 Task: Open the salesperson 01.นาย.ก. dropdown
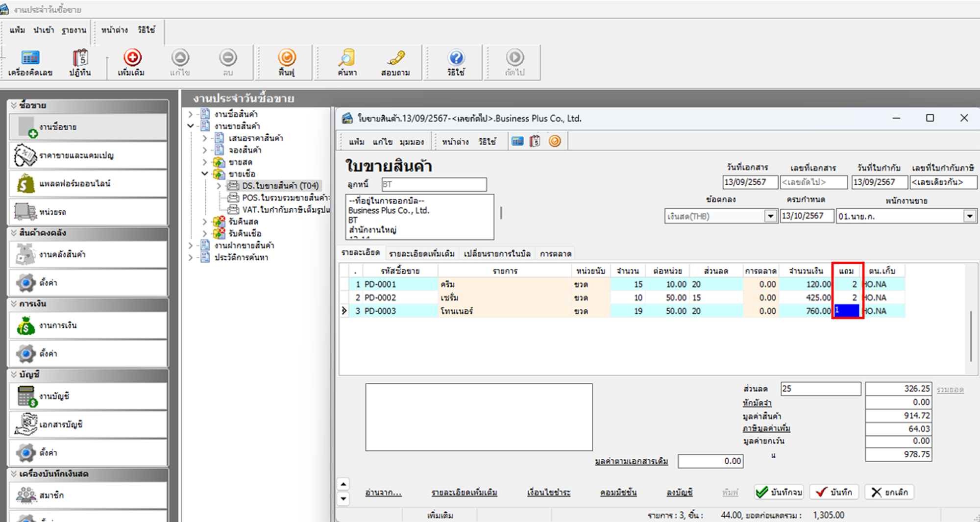pyautogui.click(x=969, y=216)
